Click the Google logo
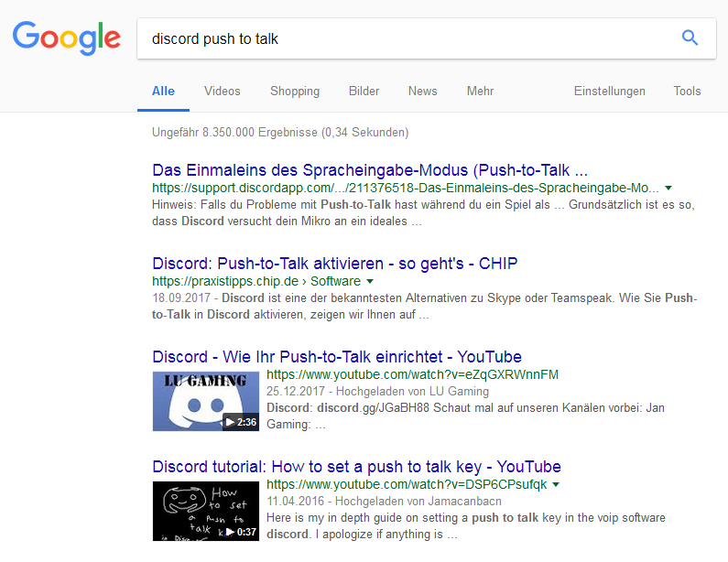Screen dimensions: 728x562 [67, 38]
